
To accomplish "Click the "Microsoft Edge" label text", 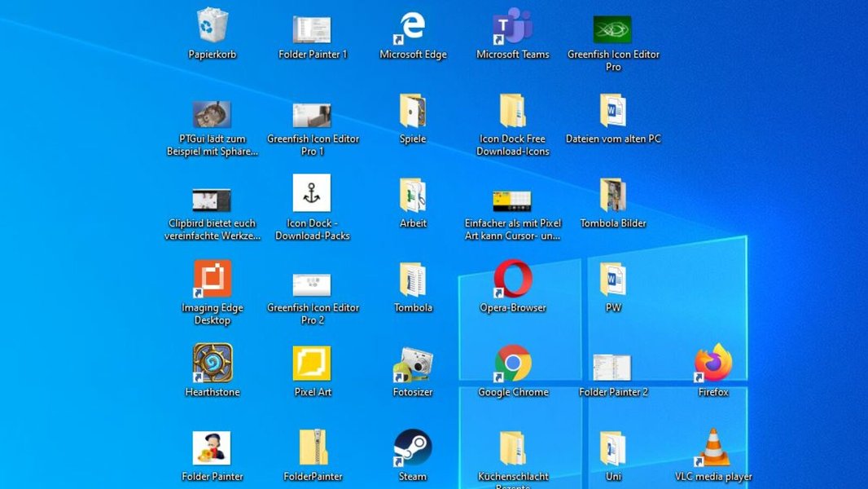I will (413, 55).
